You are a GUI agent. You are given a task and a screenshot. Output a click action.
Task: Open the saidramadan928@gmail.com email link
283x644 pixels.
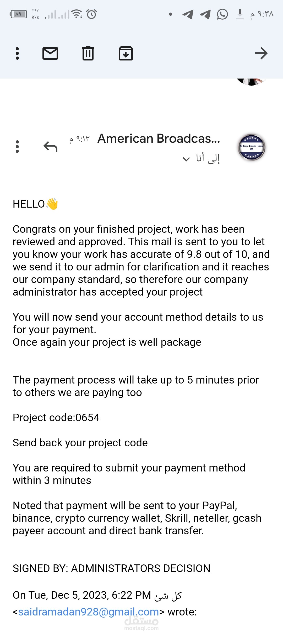[89, 612]
